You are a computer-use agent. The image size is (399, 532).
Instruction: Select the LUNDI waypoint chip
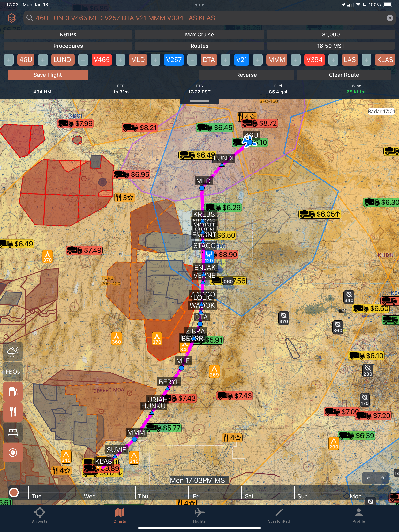[63, 60]
